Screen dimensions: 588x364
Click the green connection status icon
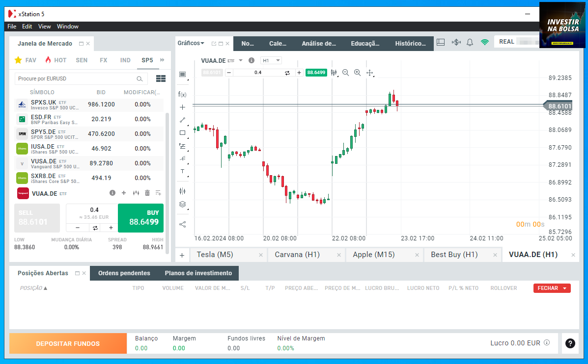click(x=484, y=42)
